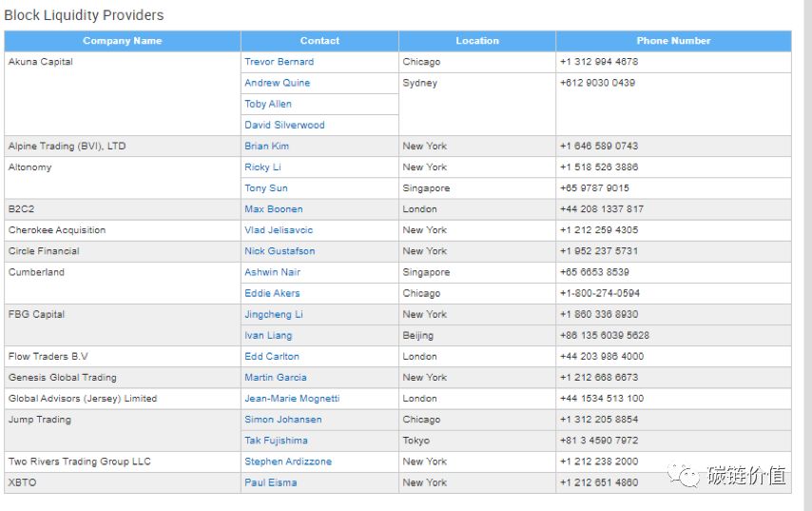Click the WeChat logo watermark icon
This screenshot has width=812, height=511.
coord(683,474)
